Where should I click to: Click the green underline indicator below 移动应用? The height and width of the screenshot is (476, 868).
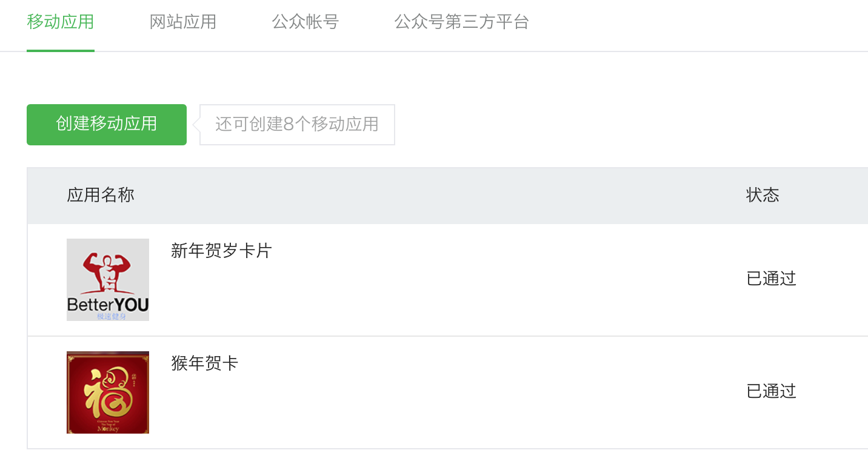tap(60, 51)
